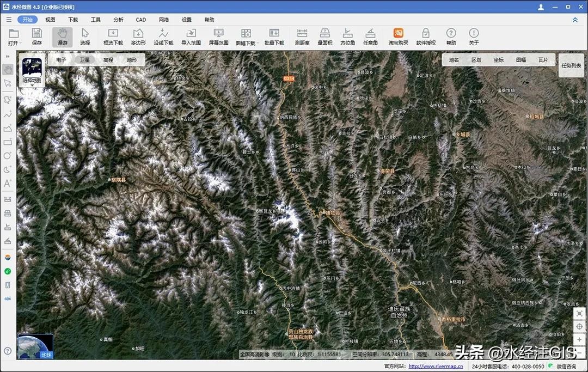
Task: Toggle the 坐标 coordinate overlay
Action: tap(498, 60)
